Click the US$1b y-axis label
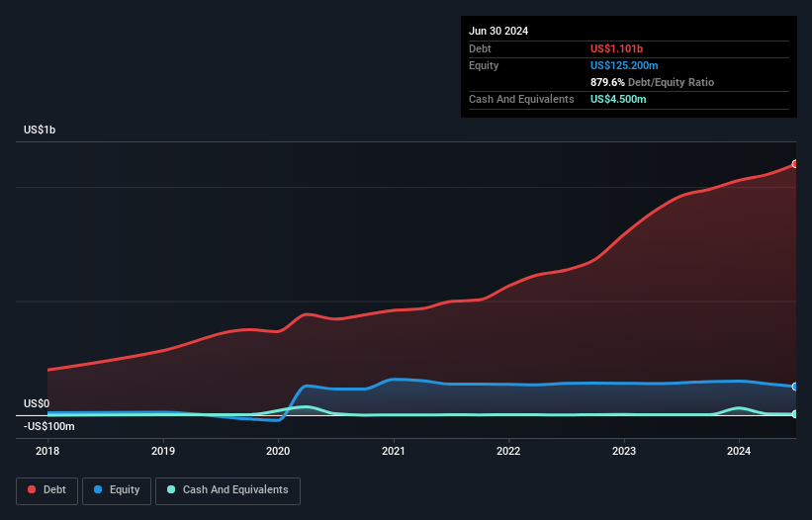This screenshot has height=520, width=812. [40, 130]
